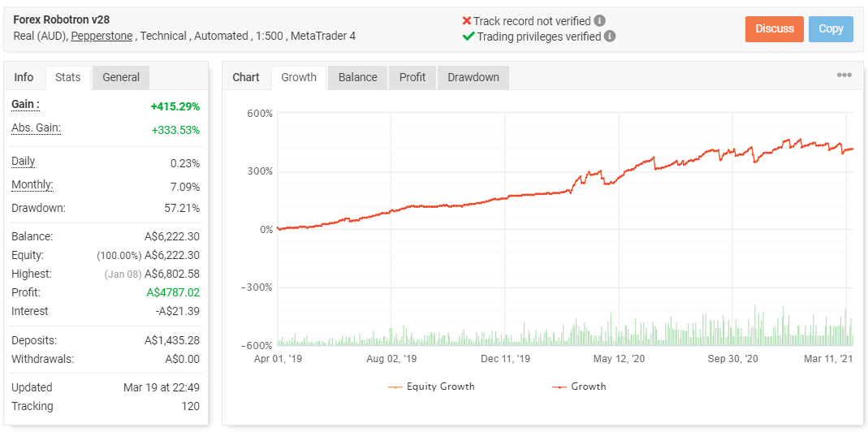Viewport: 868px width, 432px height.
Task: Open the Pepperstone broker link
Action: (x=101, y=36)
